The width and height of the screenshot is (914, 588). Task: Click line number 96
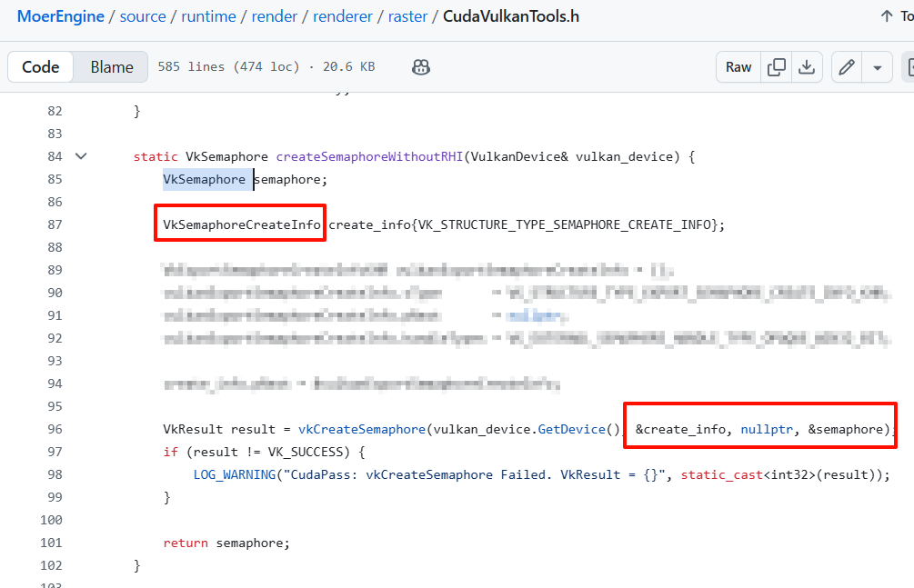tap(54, 429)
